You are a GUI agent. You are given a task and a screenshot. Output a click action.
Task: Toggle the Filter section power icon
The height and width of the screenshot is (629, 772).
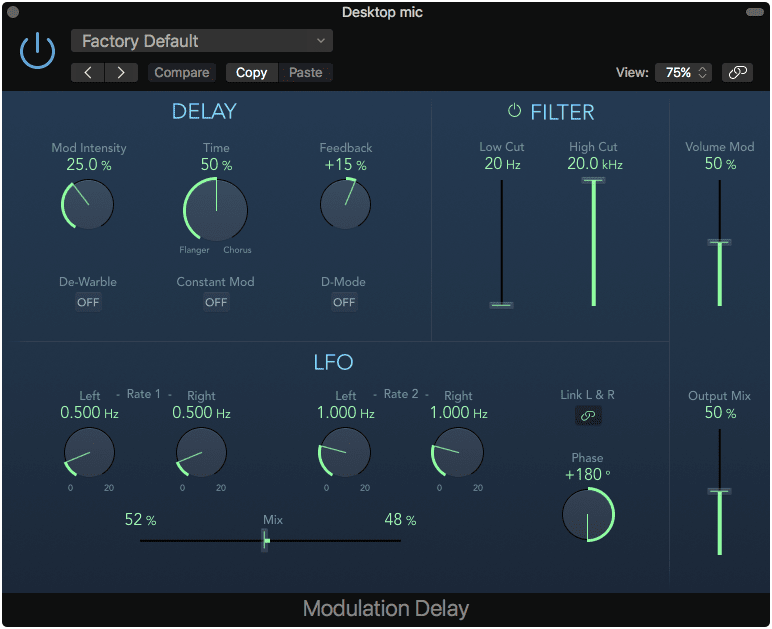pos(514,111)
